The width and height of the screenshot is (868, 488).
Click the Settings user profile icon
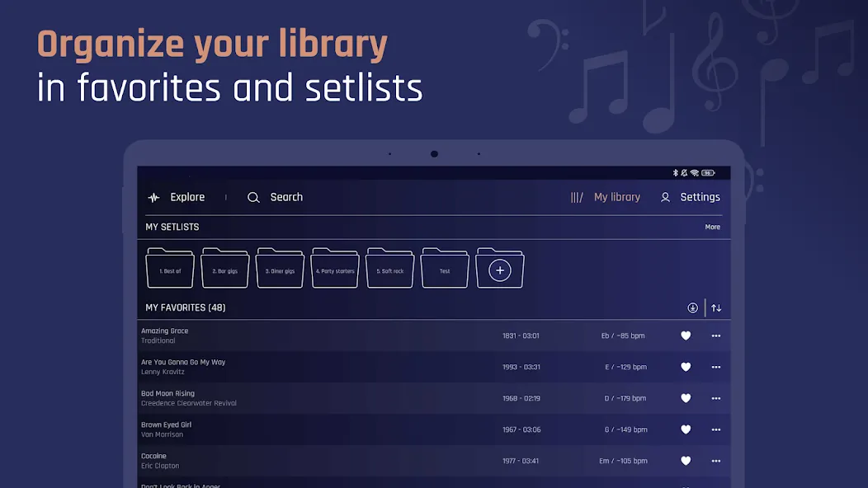tap(665, 198)
